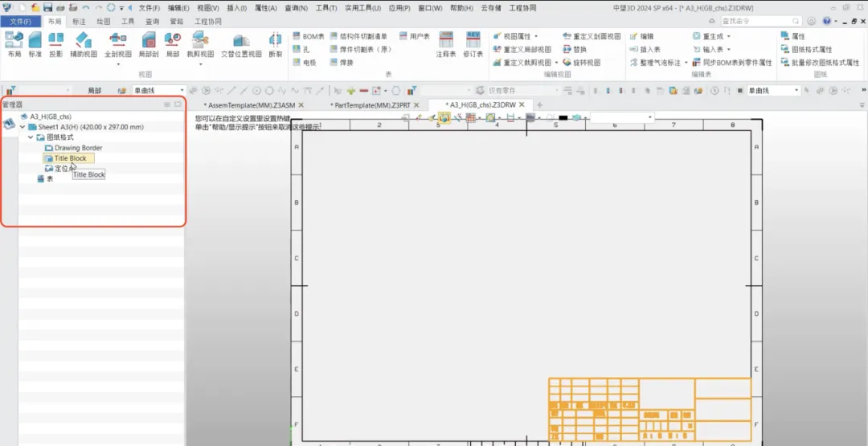Open the 工具(T) menu

(x=326, y=7)
